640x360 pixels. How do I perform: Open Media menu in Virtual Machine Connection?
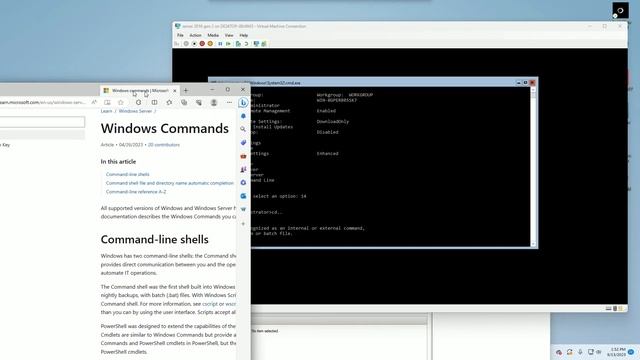pyautogui.click(x=213, y=36)
